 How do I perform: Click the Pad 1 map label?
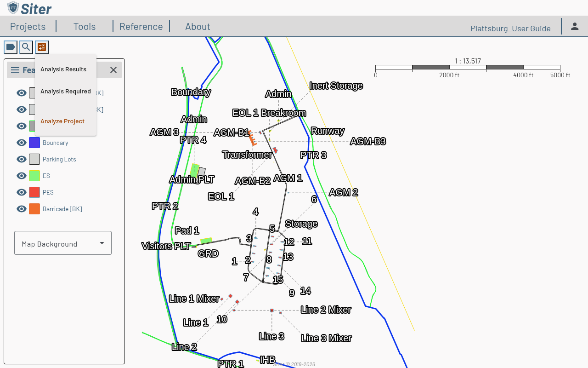[x=187, y=230]
